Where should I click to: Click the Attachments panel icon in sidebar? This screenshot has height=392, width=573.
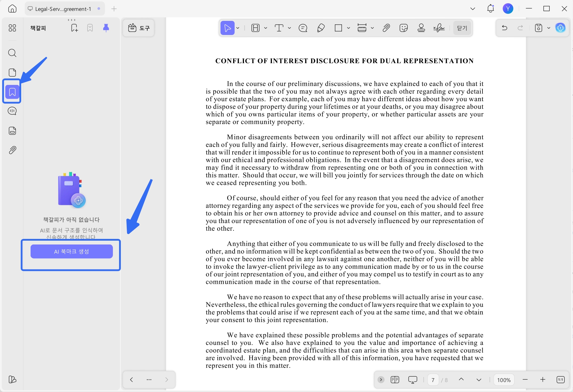click(12, 150)
